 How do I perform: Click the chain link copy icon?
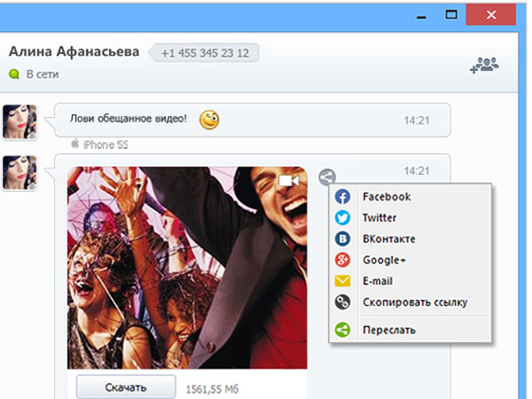342,302
